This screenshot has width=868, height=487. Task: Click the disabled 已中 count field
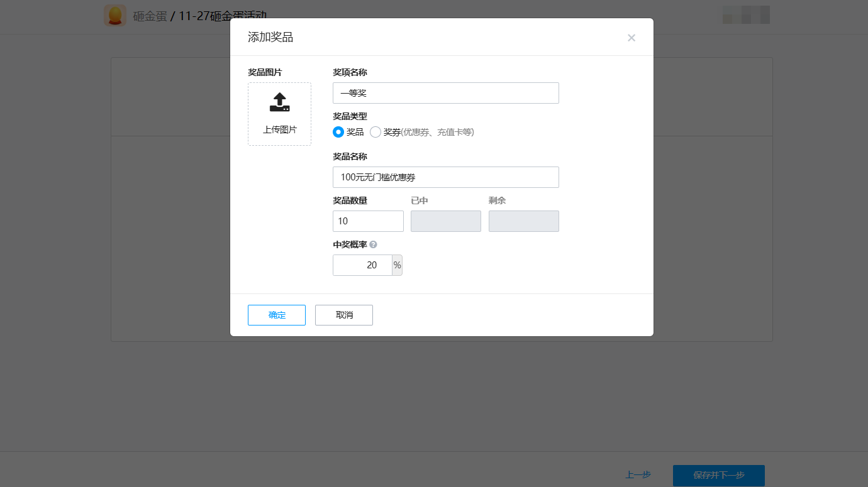pyautogui.click(x=445, y=221)
